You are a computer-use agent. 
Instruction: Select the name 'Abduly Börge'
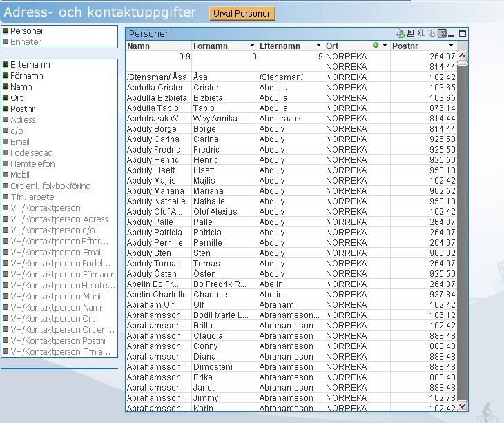[159, 129]
